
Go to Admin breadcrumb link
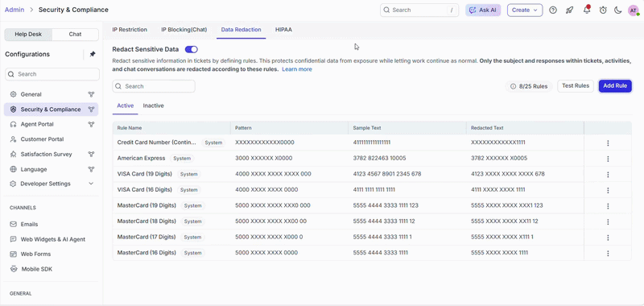click(x=14, y=10)
